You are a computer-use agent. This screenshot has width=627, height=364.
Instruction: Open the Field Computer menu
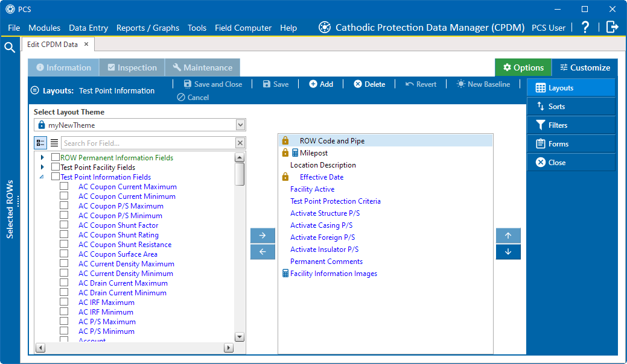click(x=243, y=28)
